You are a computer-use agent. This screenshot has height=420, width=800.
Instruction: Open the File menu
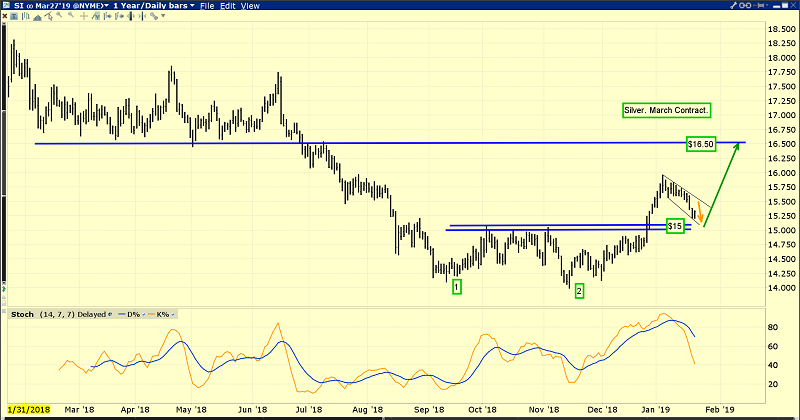[207, 6]
